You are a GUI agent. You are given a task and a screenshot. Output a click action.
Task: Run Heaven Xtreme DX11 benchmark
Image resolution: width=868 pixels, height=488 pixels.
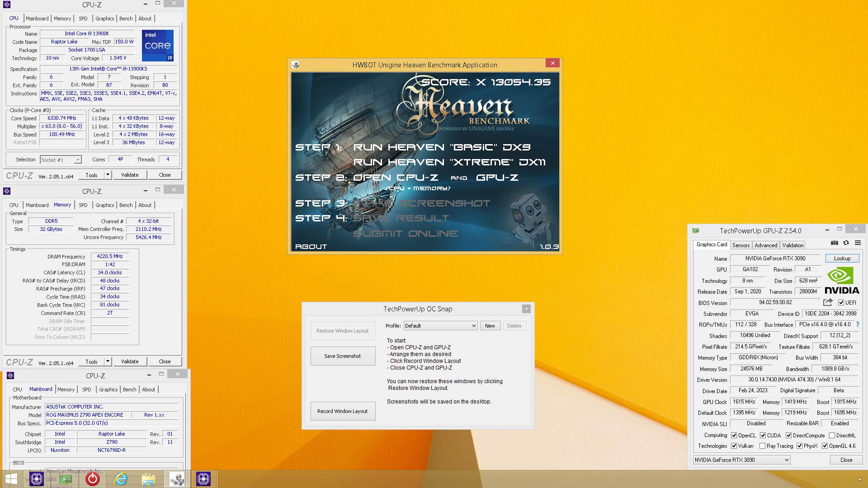coord(449,162)
